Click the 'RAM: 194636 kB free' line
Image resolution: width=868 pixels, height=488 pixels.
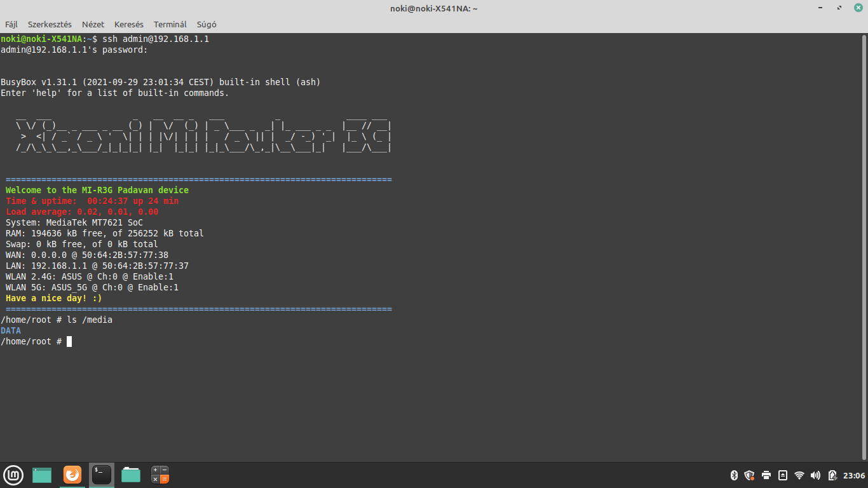pyautogui.click(x=105, y=233)
